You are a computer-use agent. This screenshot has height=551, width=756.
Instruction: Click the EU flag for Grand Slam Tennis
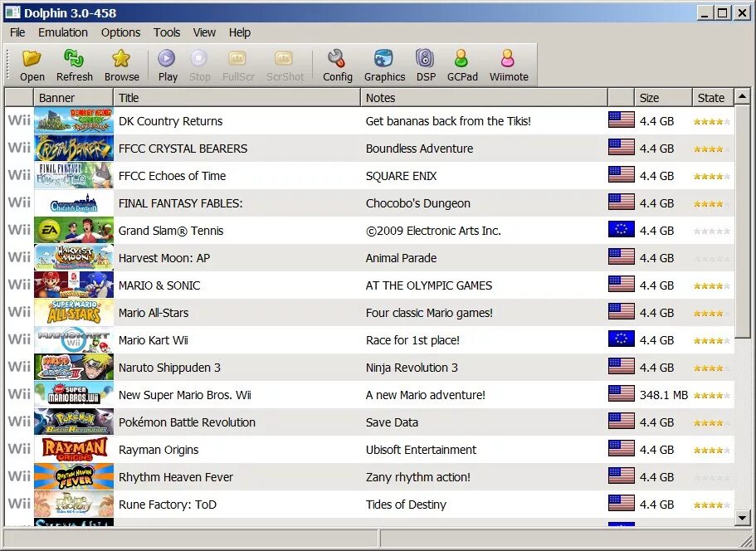coord(621,230)
